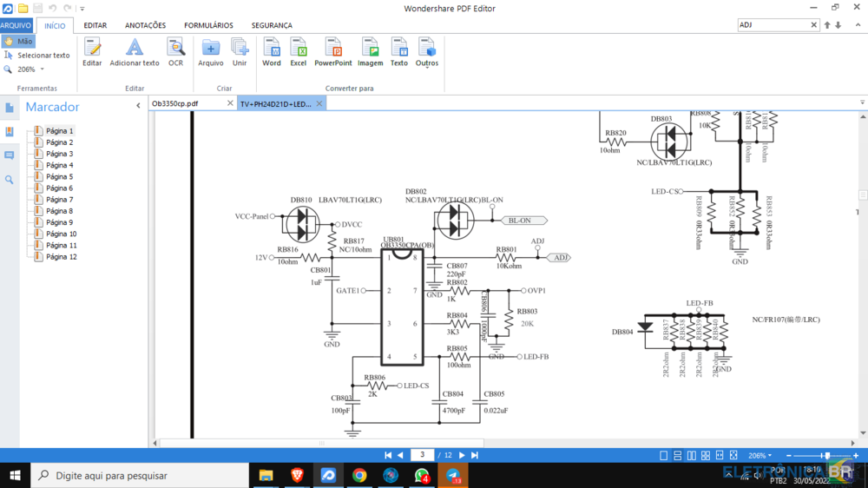The image size is (868, 488).
Task: Click the page number input field
Action: click(421, 455)
